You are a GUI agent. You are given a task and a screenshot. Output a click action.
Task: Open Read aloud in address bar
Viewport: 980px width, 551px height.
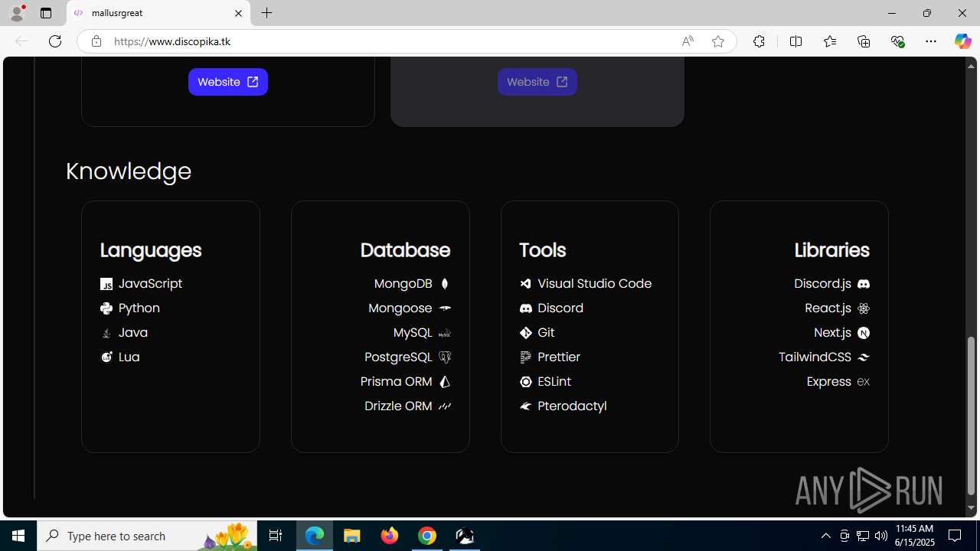pos(688,41)
